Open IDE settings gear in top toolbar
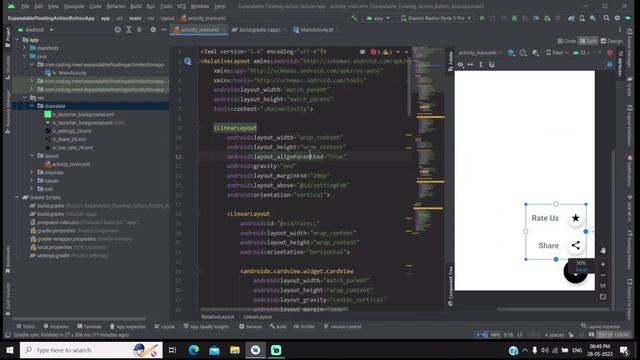 (617, 18)
